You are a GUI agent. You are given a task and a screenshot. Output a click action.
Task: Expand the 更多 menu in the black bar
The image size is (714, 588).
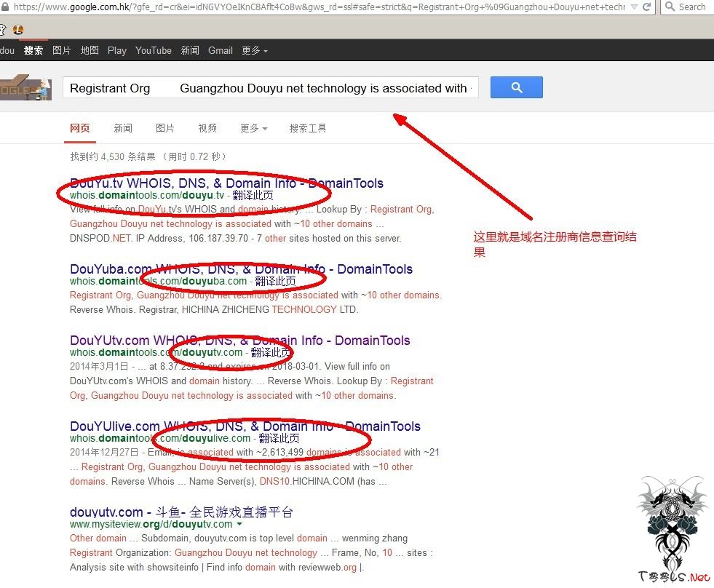255,50
